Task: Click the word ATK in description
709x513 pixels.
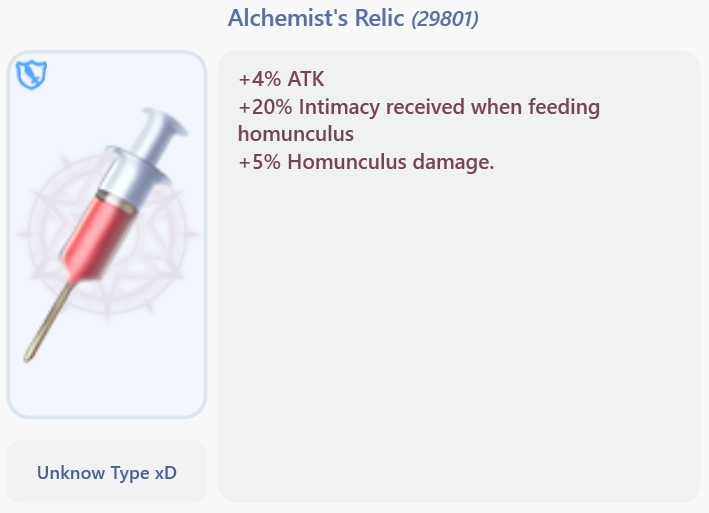Action: 304,80
